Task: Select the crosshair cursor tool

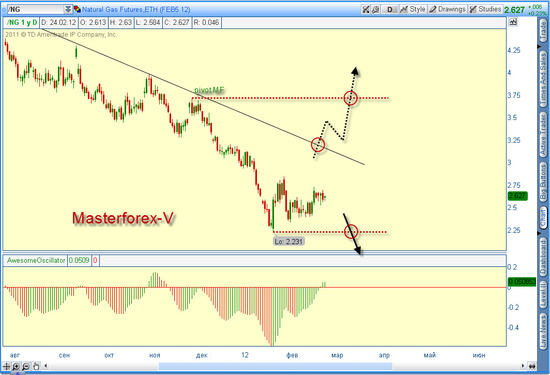Action: coord(7,367)
